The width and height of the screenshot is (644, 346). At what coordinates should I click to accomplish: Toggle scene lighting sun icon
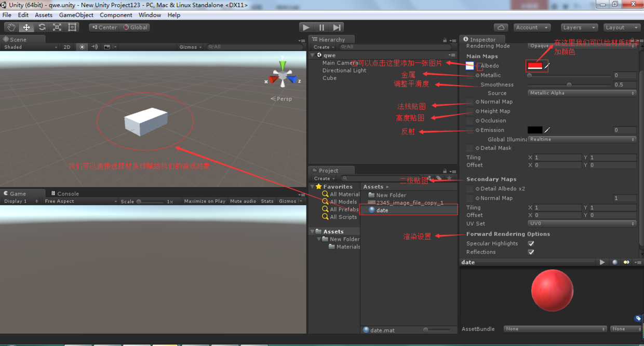(x=82, y=47)
